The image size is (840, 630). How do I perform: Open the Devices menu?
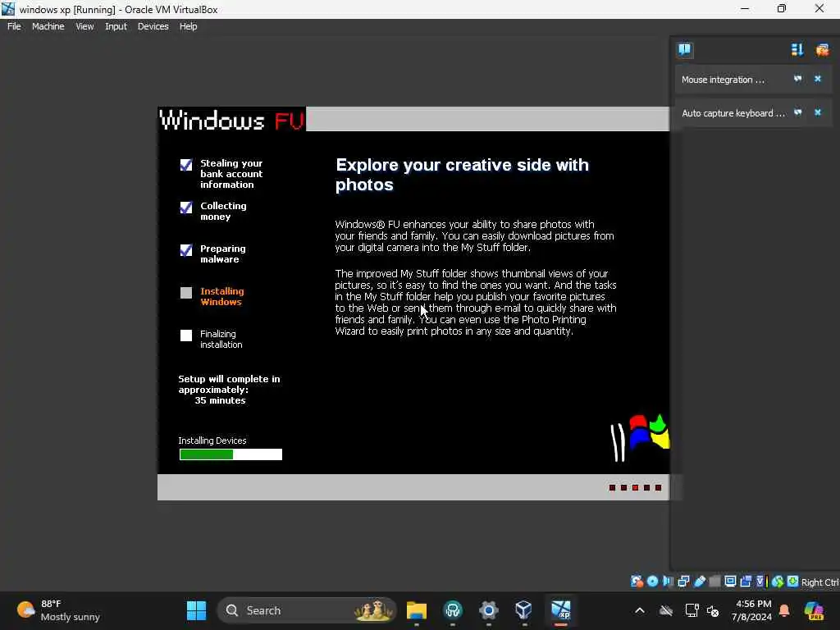click(x=153, y=26)
